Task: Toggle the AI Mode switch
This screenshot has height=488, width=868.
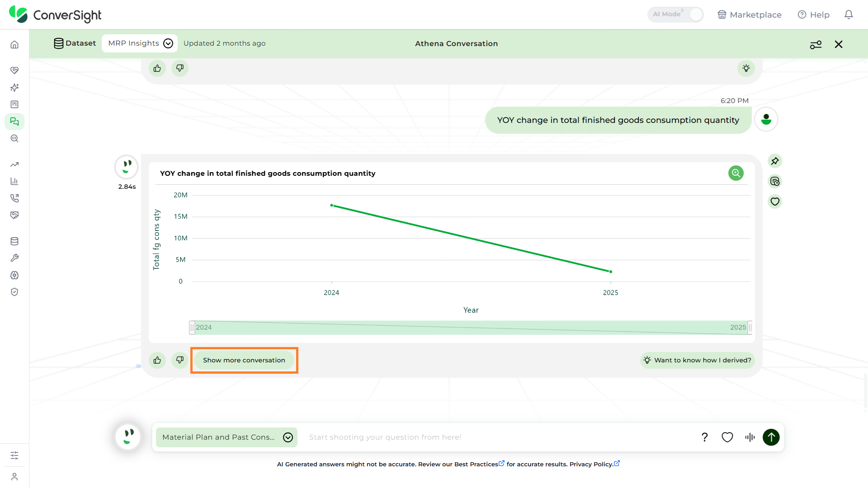Action: (x=676, y=14)
